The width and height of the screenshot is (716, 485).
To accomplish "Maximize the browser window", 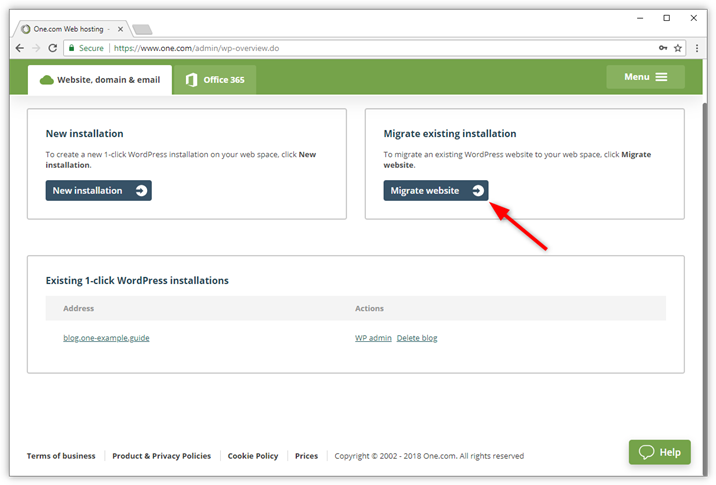I will (x=667, y=18).
